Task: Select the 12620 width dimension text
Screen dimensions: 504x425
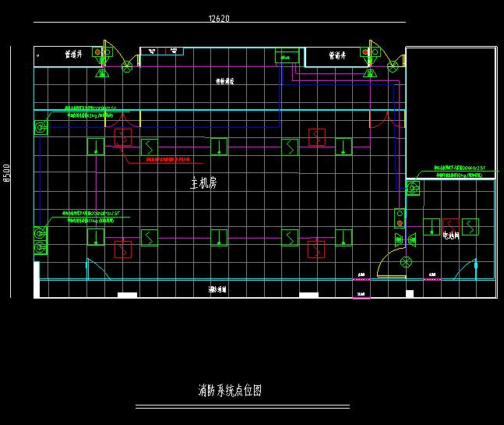Action: 220,18
